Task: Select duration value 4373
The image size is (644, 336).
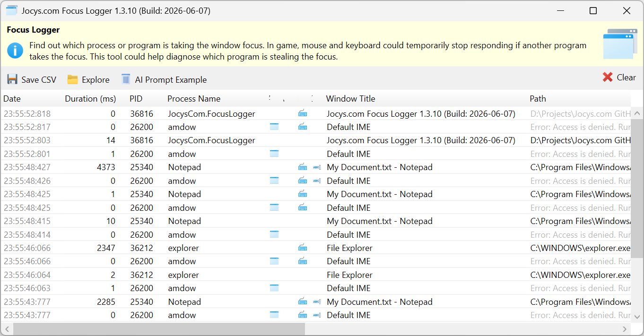Action: [x=106, y=167]
